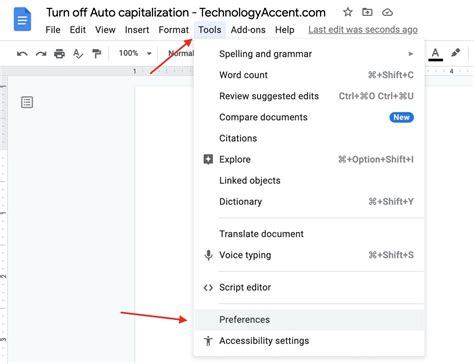Run spelling and grammar check icon
The image size is (474, 364).
coord(78,53)
